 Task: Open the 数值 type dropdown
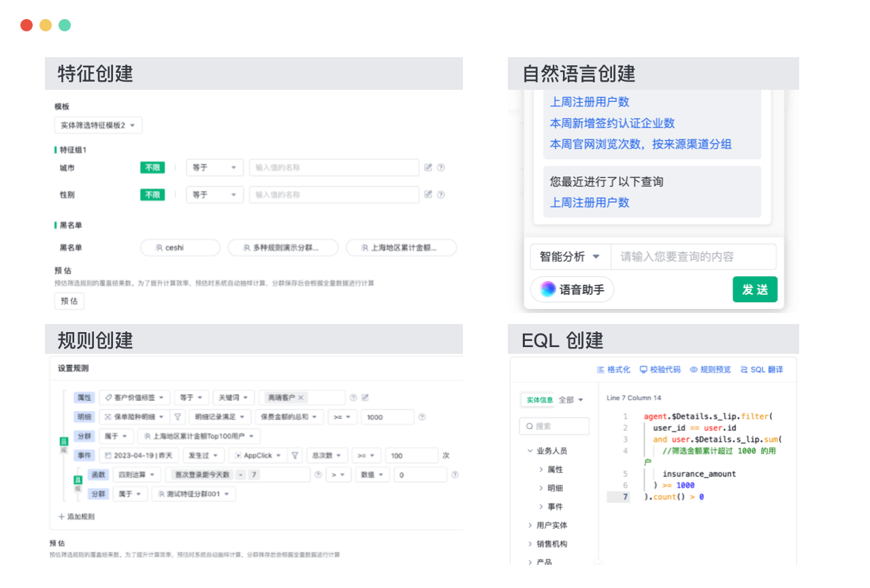(371, 474)
